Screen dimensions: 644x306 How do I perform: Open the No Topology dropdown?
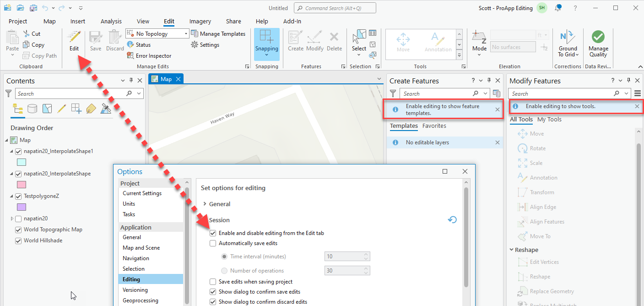(x=157, y=34)
